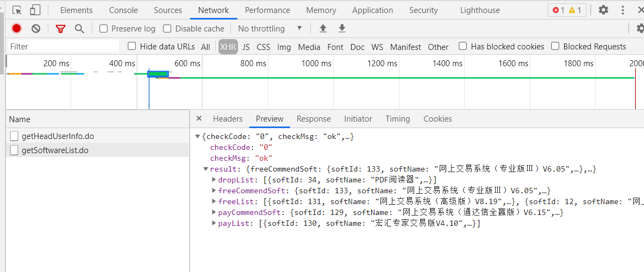Click the red error count badge
The image size is (644, 272).
pyautogui.click(x=559, y=10)
